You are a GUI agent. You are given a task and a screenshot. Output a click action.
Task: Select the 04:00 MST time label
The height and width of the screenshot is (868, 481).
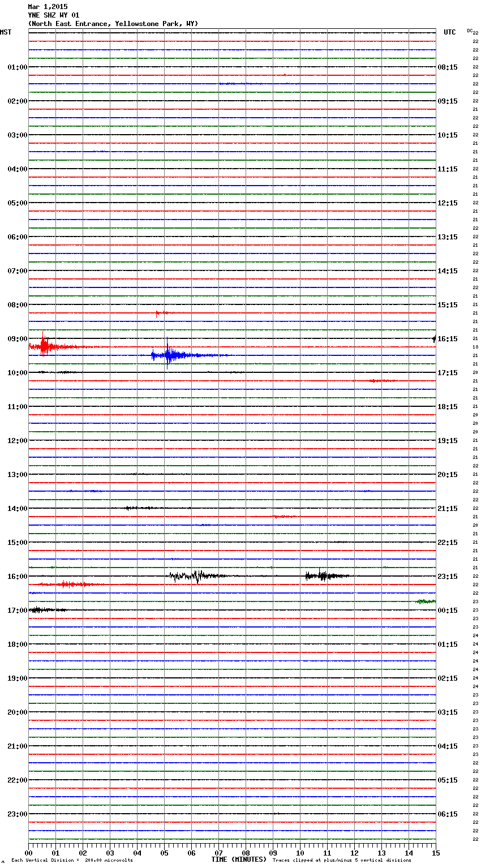(17, 169)
